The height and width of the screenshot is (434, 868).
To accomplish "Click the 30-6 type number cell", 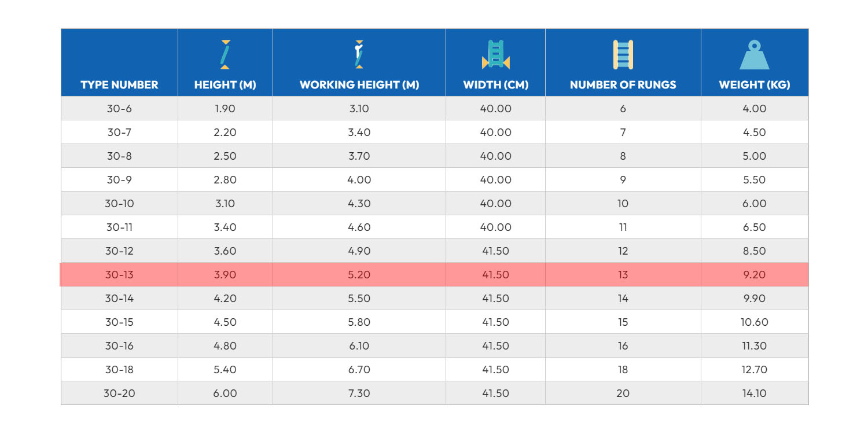I will coord(119,109).
